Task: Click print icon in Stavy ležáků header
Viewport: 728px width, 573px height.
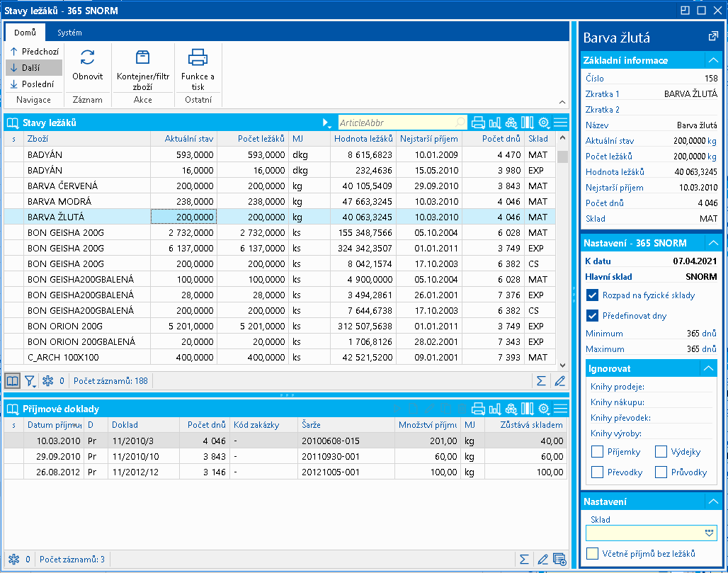Action: (x=478, y=123)
